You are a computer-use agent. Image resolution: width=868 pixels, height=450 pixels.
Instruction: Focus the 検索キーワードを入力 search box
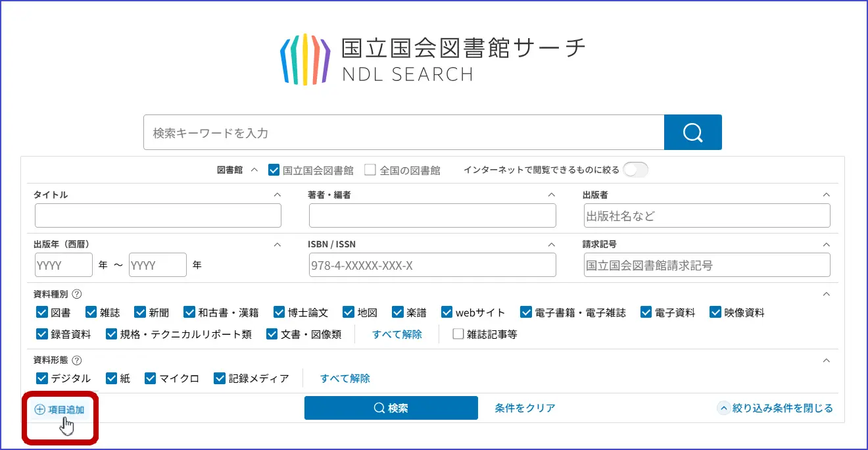[404, 132]
